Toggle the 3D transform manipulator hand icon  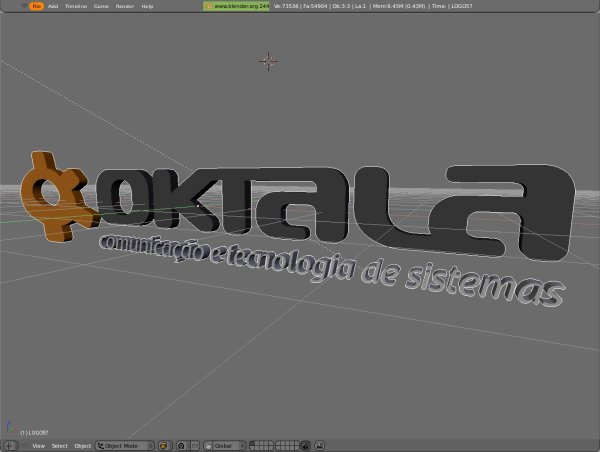point(207,445)
